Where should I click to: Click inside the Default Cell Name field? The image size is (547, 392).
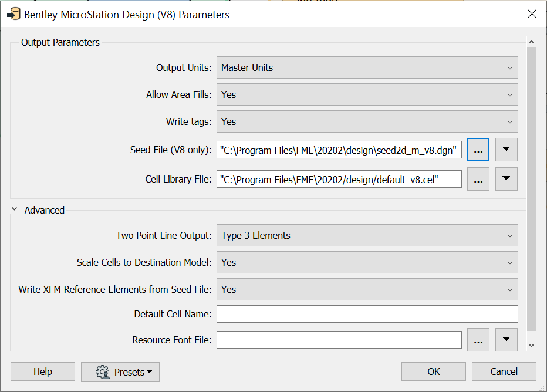coord(367,314)
